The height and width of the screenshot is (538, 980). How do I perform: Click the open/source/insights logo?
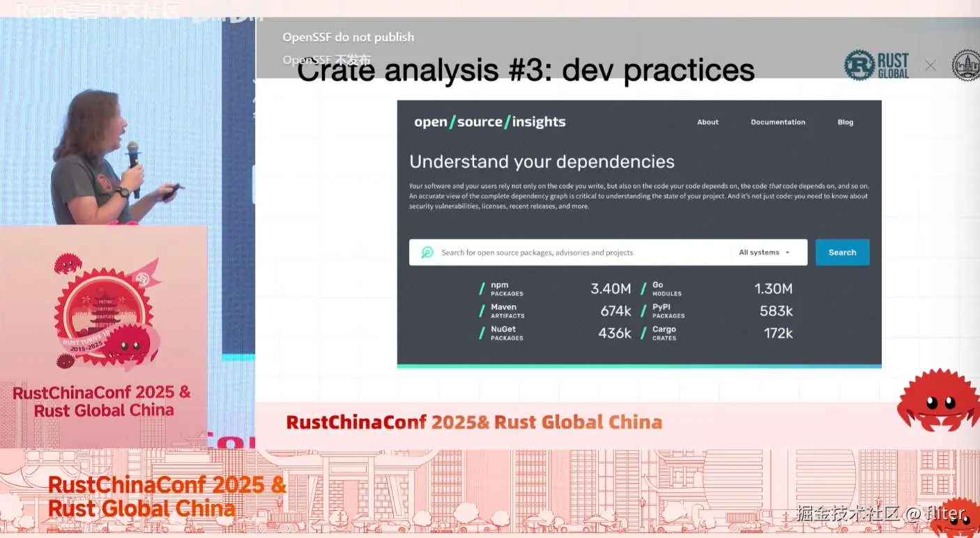coord(489,122)
